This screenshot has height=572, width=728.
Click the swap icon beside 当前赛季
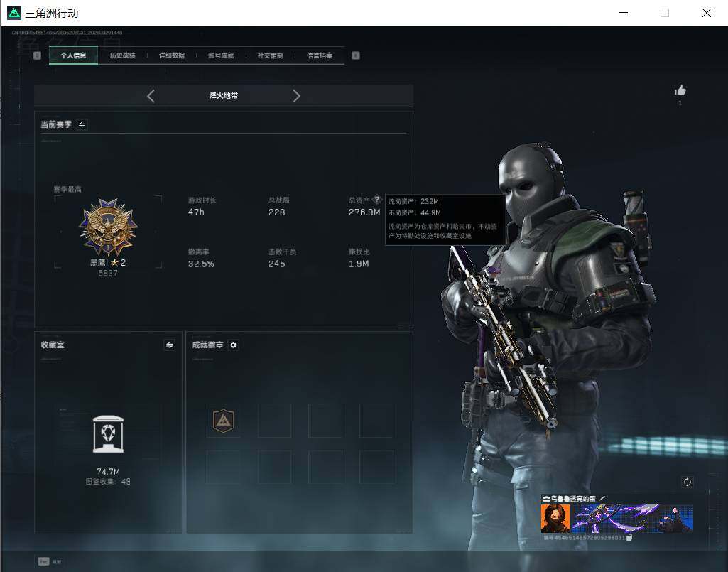click(82, 124)
